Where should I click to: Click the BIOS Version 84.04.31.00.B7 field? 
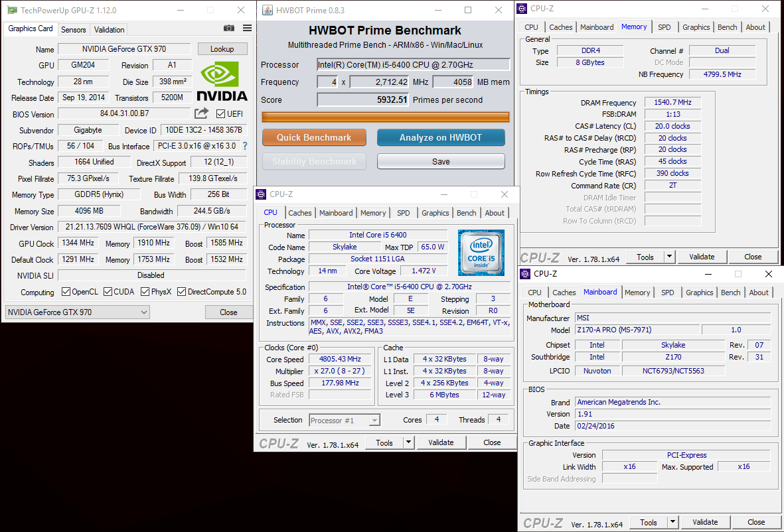[x=125, y=113]
